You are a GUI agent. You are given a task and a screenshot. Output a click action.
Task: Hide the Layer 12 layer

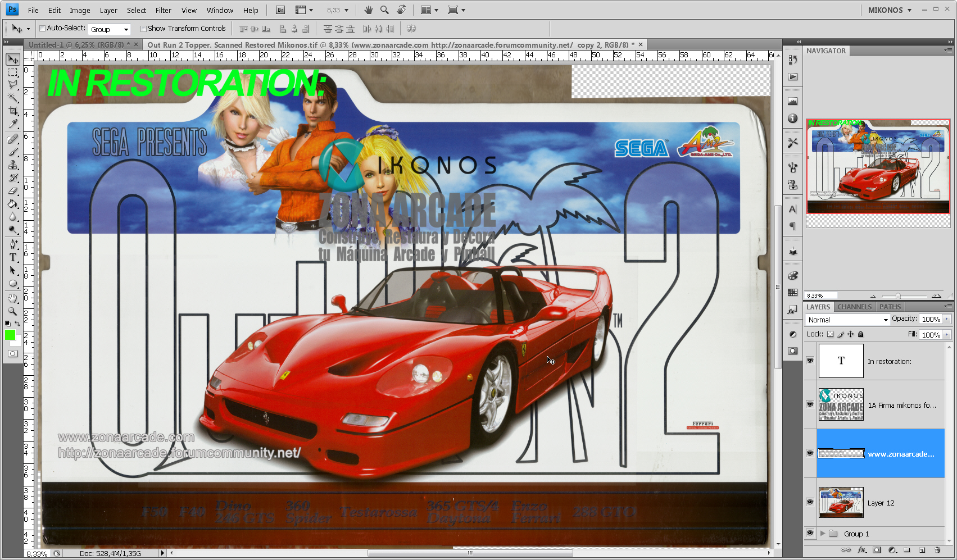(x=810, y=502)
